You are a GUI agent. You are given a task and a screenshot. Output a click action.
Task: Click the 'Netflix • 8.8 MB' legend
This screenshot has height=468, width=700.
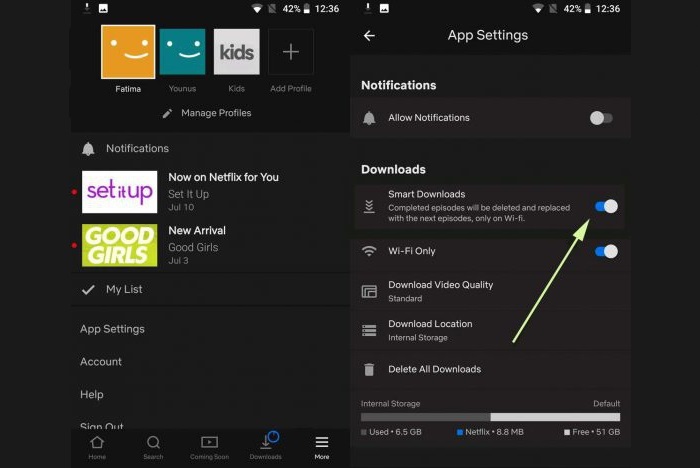click(490, 432)
